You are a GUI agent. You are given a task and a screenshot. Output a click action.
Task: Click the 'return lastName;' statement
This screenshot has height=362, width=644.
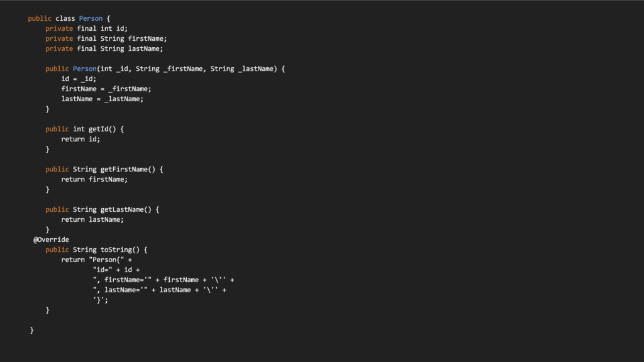tap(92, 219)
